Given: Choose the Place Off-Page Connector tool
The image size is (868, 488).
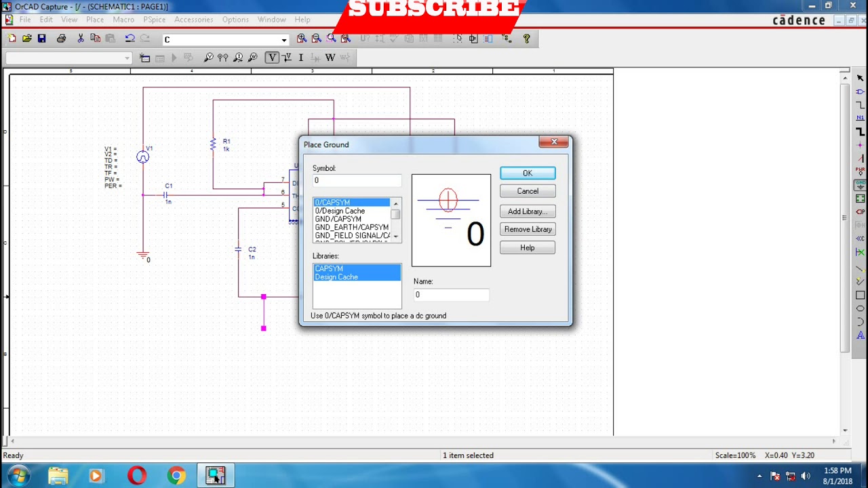Looking at the screenshot, I should [860, 239].
